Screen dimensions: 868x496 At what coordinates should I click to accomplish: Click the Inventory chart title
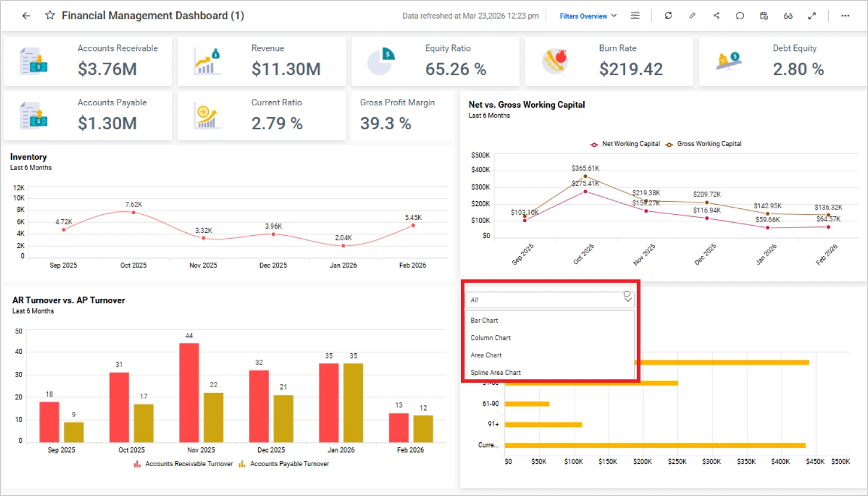28,157
